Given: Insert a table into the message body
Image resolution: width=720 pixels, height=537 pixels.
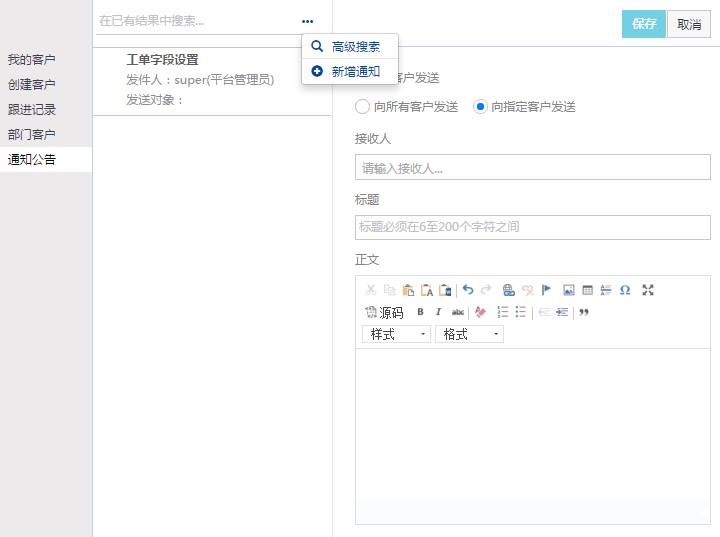Looking at the screenshot, I should click(x=588, y=290).
